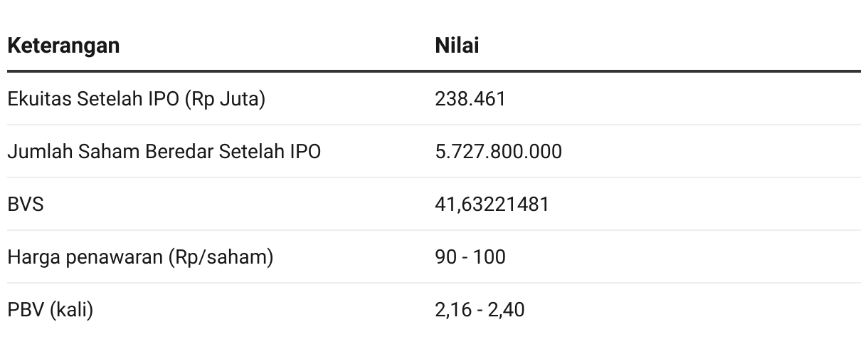Click the thick divider under the table header

(434, 71)
